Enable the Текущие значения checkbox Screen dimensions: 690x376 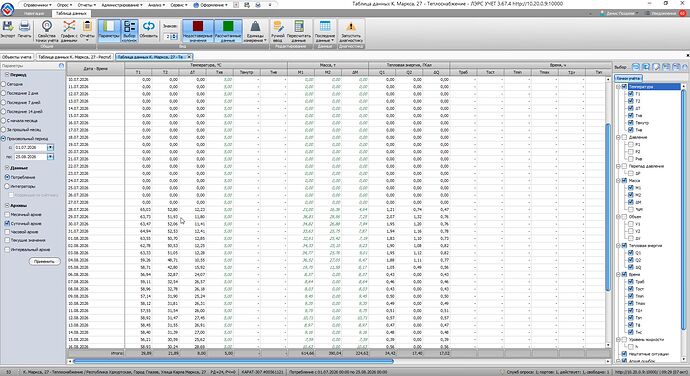click(x=7, y=240)
